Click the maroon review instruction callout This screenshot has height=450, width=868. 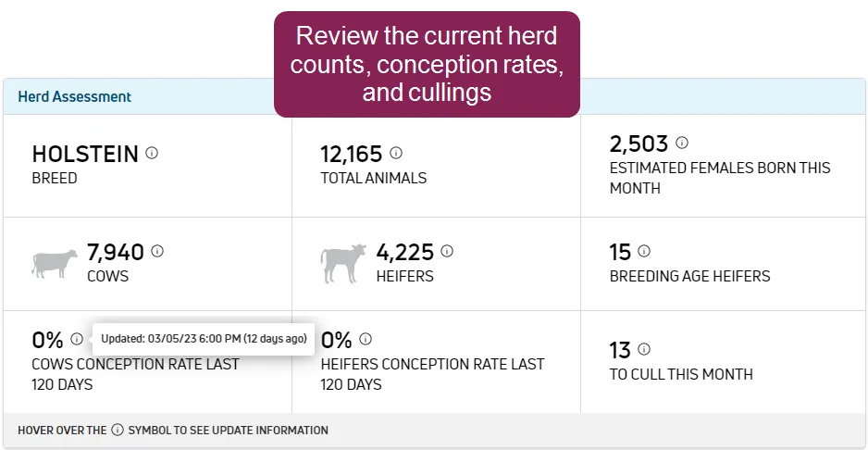click(427, 64)
